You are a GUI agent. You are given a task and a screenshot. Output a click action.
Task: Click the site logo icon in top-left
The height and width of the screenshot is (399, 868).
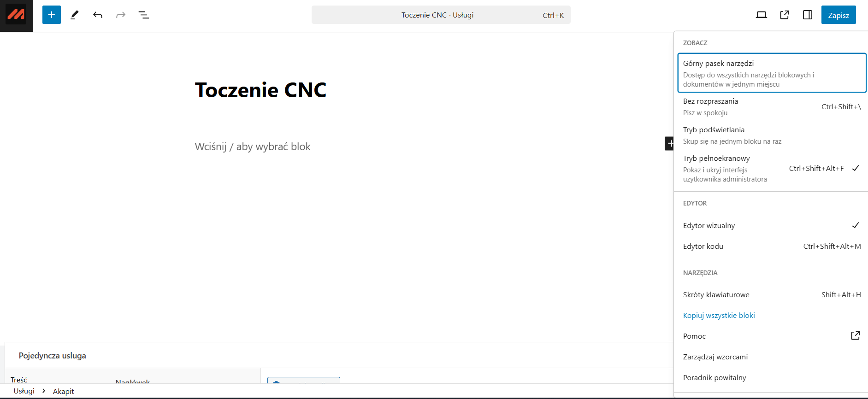click(x=16, y=15)
